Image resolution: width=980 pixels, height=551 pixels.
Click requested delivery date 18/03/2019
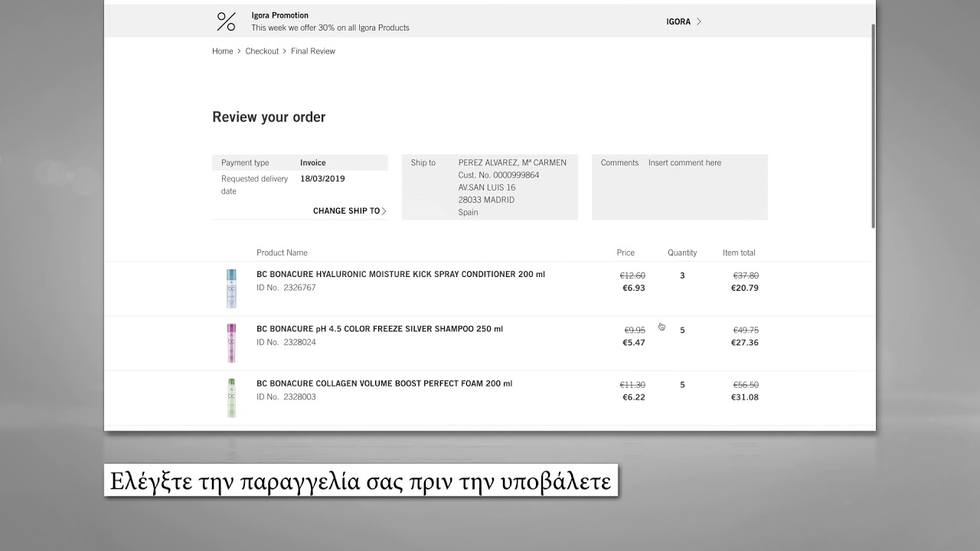pos(322,179)
